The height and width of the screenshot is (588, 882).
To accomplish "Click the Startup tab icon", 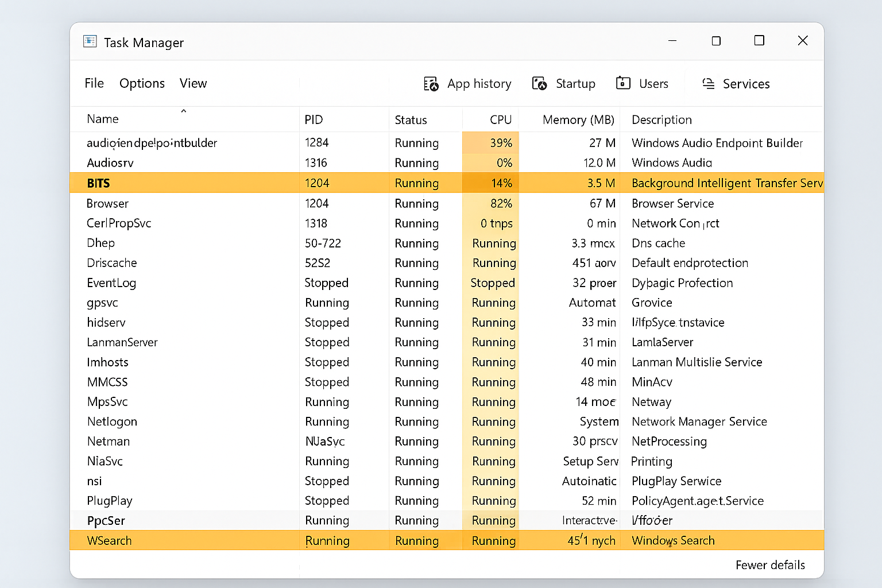I will tap(539, 84).
